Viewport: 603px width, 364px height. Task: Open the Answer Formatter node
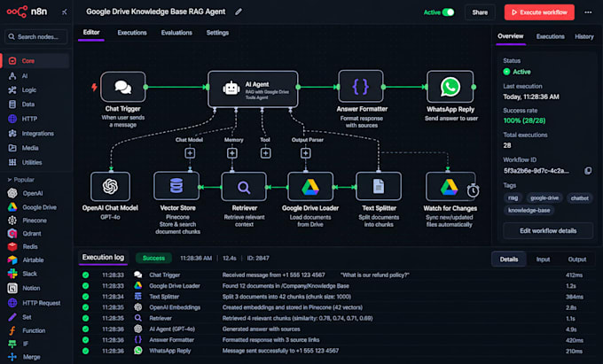click(361, 87)
